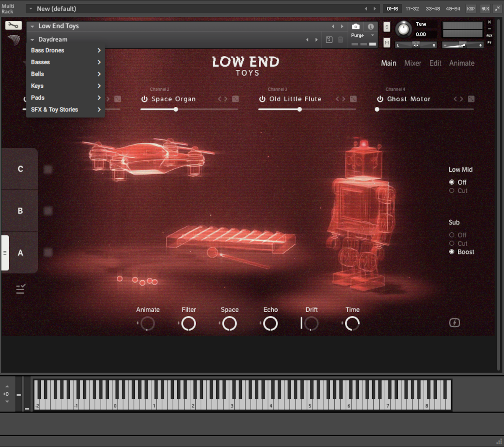Select the next sound for Space Organ

pos(226,99)
